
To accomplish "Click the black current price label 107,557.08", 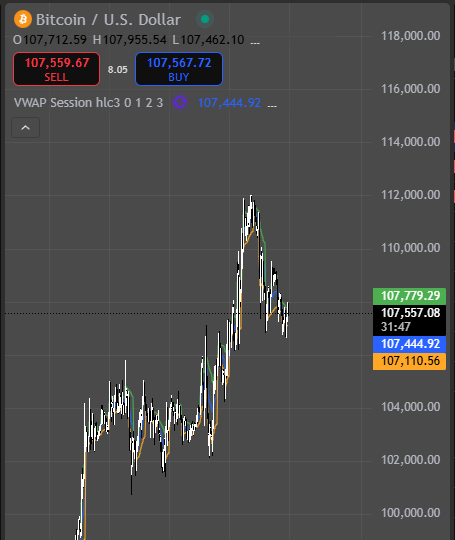I will pos(411,313).
